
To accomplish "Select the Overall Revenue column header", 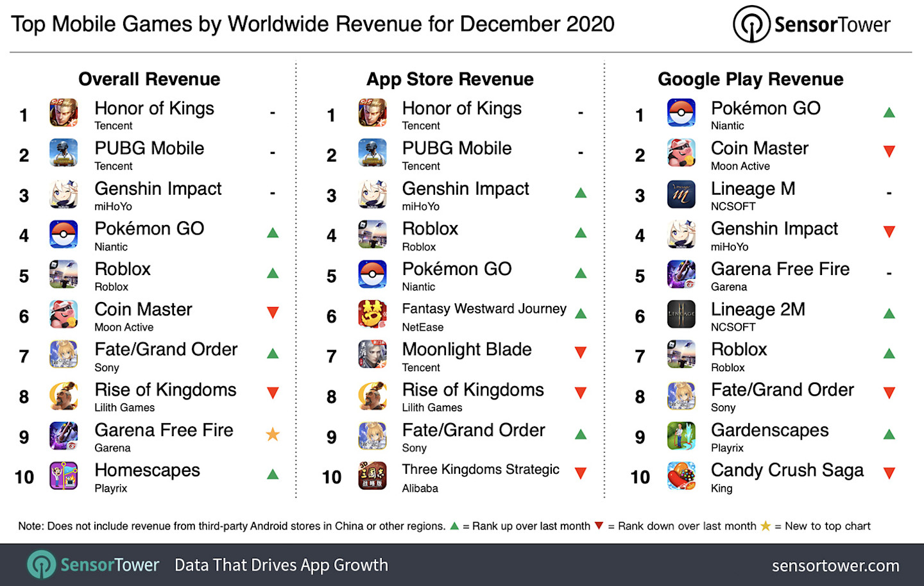I will click(149, 79).
